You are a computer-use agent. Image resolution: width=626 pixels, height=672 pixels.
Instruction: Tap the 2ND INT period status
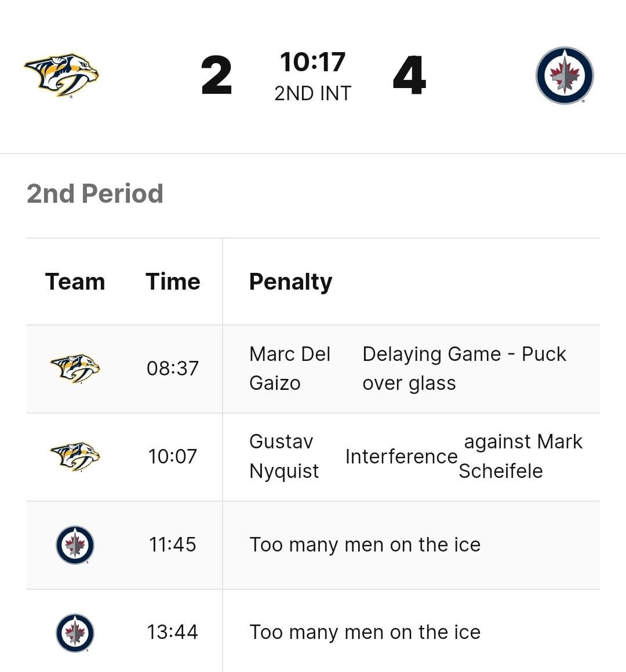pos(312,93)
